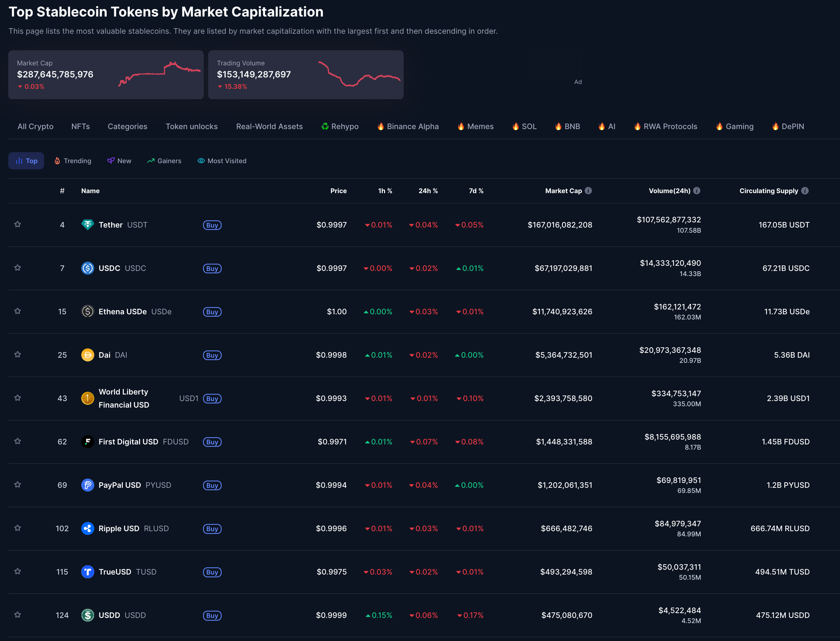The image size is (840, 641).
Task: Sort by the 24h % column header
Action: coord(428,191)
